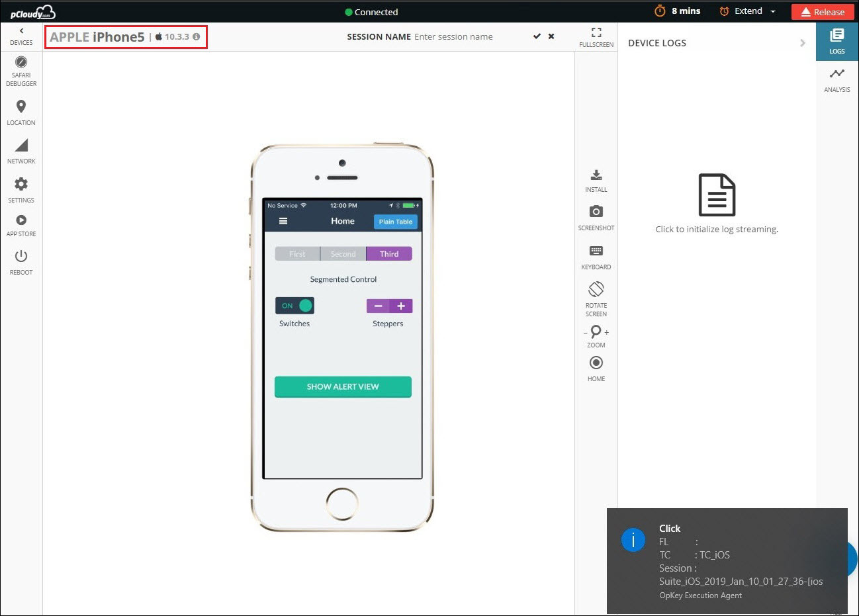Click the Connected status indicator

[371, 12]
